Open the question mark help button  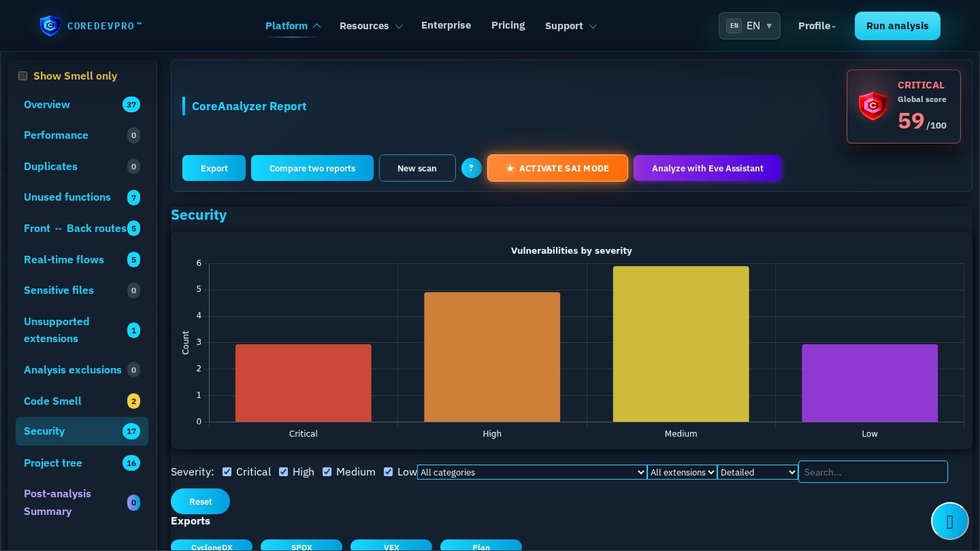[x=472, y=168]
